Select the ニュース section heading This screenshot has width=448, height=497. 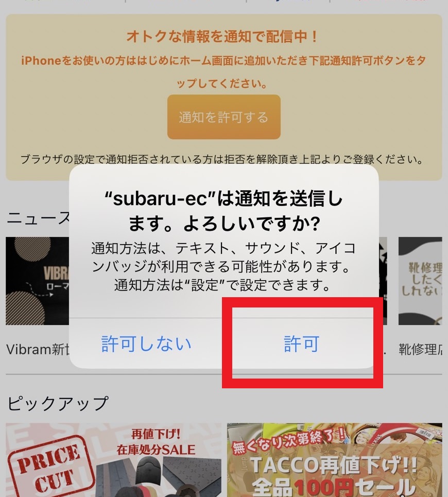click(x=38, y=218)
